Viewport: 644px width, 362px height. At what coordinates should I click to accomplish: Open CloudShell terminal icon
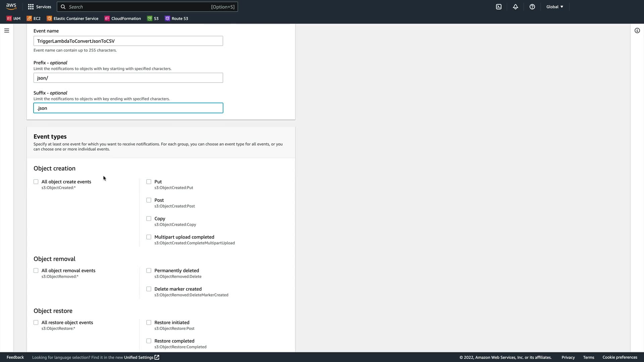click(499, 7)
